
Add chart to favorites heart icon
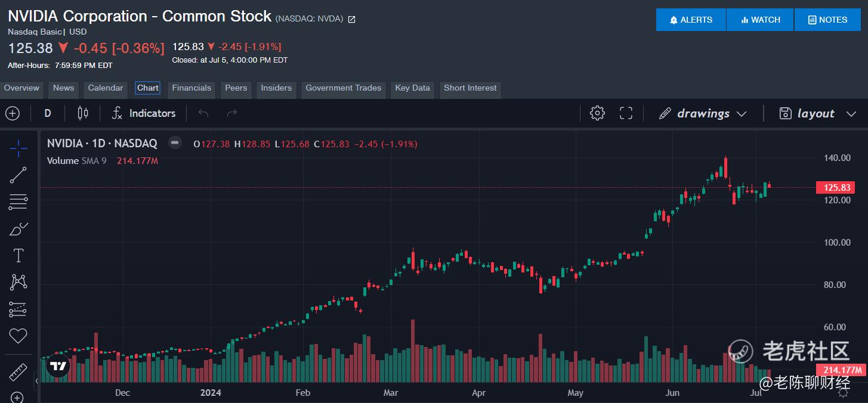[x=18, y=336]
